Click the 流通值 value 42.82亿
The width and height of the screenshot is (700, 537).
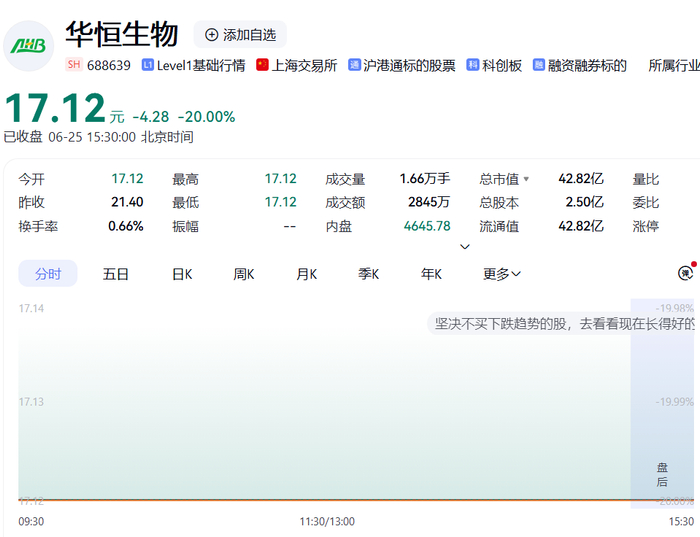pos(581,226)
